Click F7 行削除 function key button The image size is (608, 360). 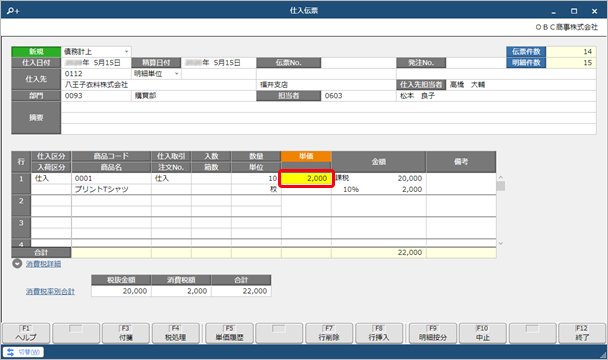[x=329, y=333]
